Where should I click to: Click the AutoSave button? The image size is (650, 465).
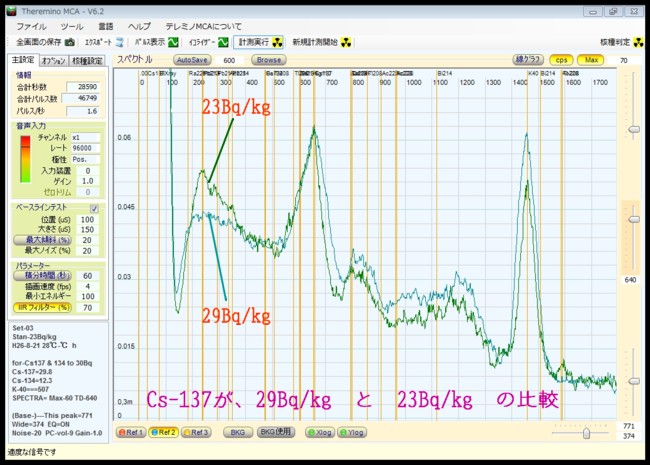pos(192,60)
